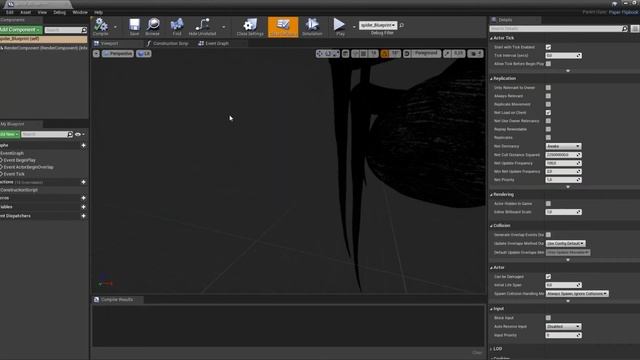Add new Graph with plus icon
The image size is (640, 360).
pyautogui.click(x=83, y=145)
